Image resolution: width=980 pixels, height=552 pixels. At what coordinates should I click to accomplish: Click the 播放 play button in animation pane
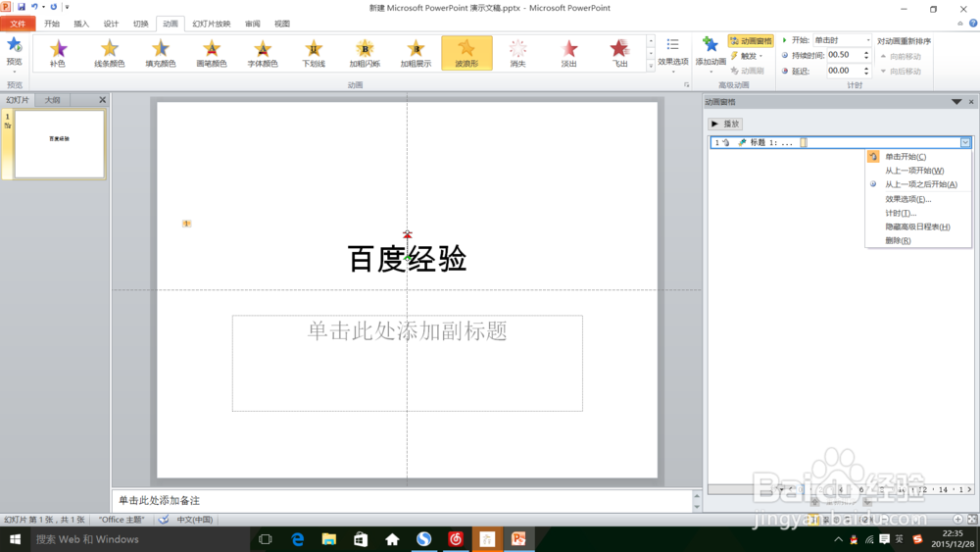coord(725,124)
